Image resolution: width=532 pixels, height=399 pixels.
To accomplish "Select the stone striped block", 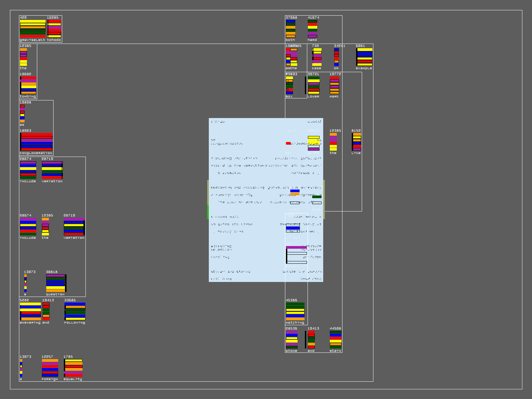I will click(292, 339).
